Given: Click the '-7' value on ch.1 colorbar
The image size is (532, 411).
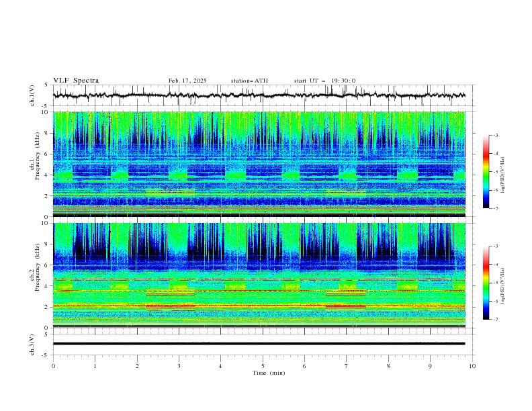Looking at the screenshot, I should coord(495,208).
